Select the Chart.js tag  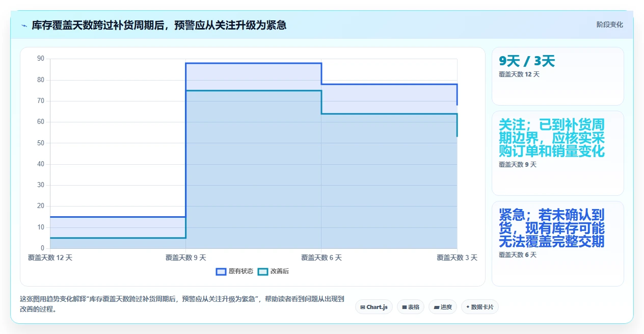[374, 307]
